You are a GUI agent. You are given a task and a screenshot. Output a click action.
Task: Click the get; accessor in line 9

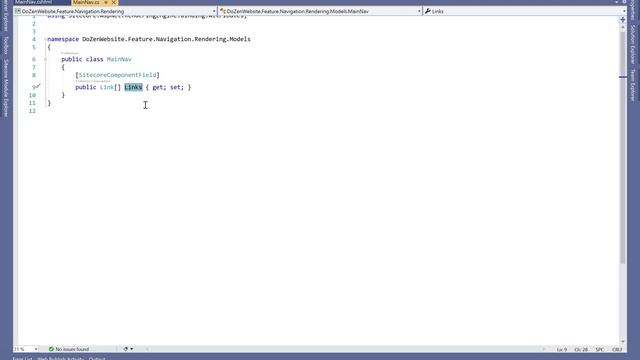coord(159,87)
